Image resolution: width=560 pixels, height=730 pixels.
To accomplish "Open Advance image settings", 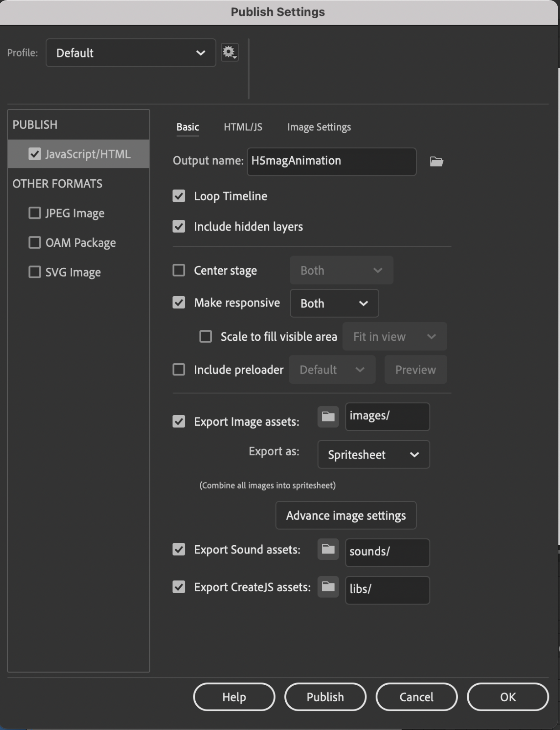I will coord(345,516).
